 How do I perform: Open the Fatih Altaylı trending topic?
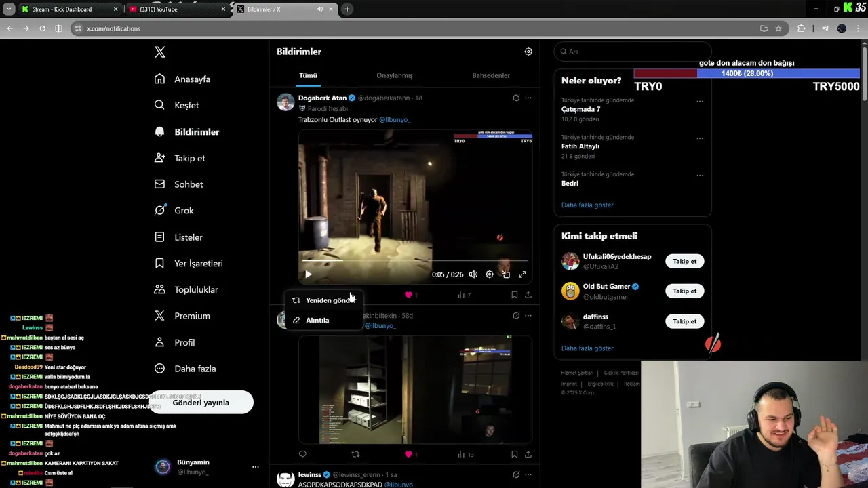tap(580, 146)
